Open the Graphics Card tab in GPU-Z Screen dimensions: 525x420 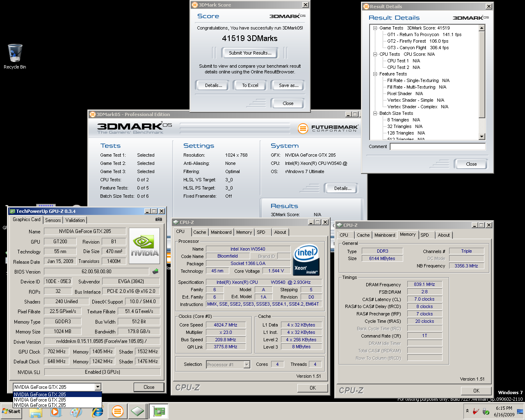pos(27,219)
